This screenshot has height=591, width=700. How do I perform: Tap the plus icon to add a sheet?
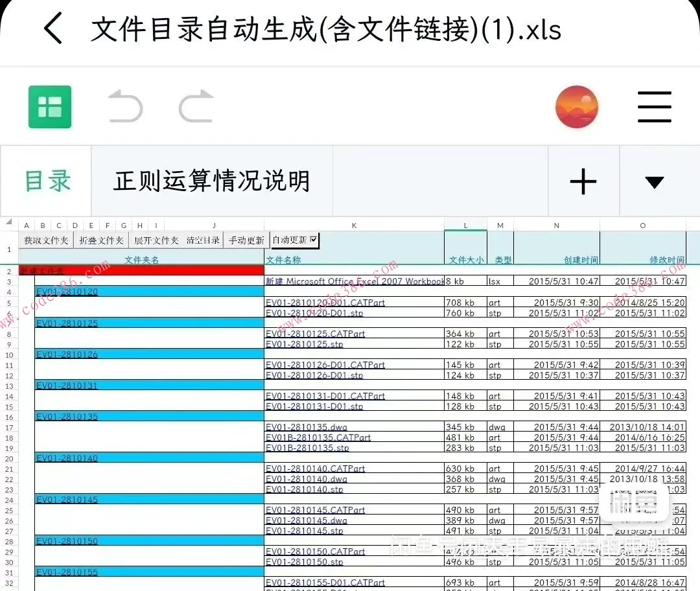pos(583,181)
